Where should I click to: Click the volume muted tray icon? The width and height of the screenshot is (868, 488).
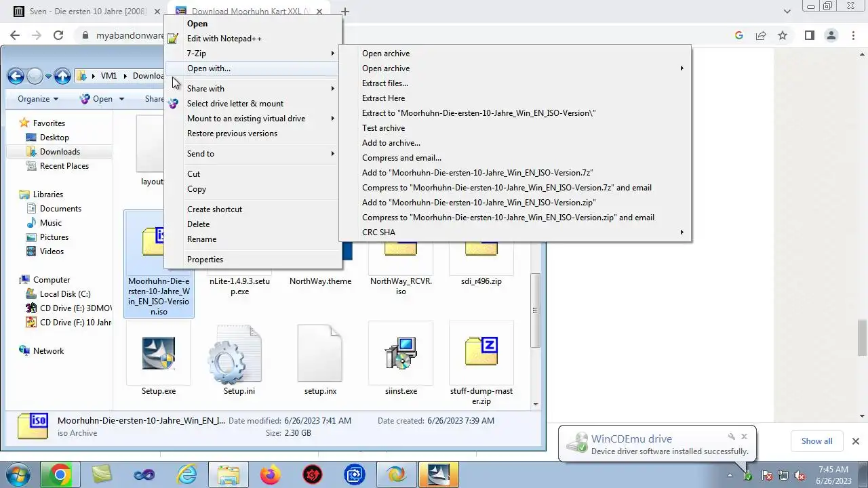tap(800, 476)
